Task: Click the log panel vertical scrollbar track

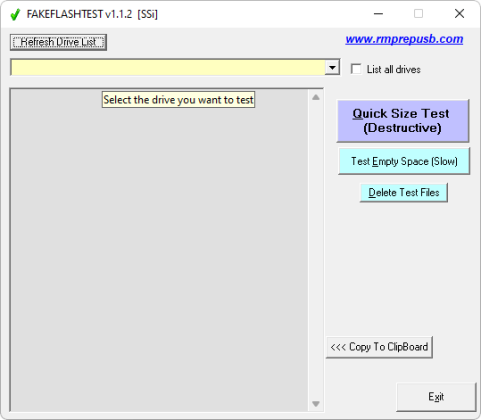Action: point(316,250)
